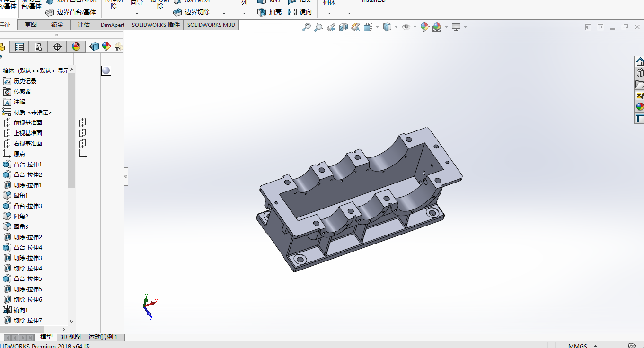Click the View Orientation cube icon

pyautogui.click(x=368, y=27)
